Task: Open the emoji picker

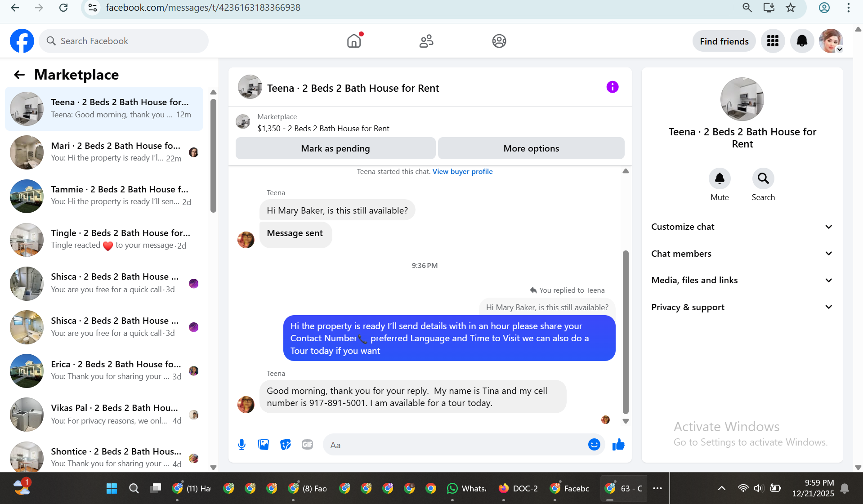Action: point(594,445)
